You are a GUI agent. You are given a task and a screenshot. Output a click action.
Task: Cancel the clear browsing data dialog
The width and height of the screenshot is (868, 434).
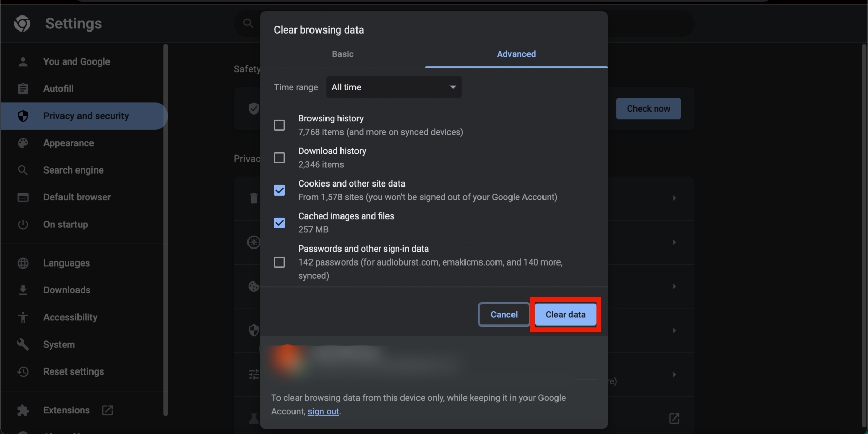click(x=504, y=315)
